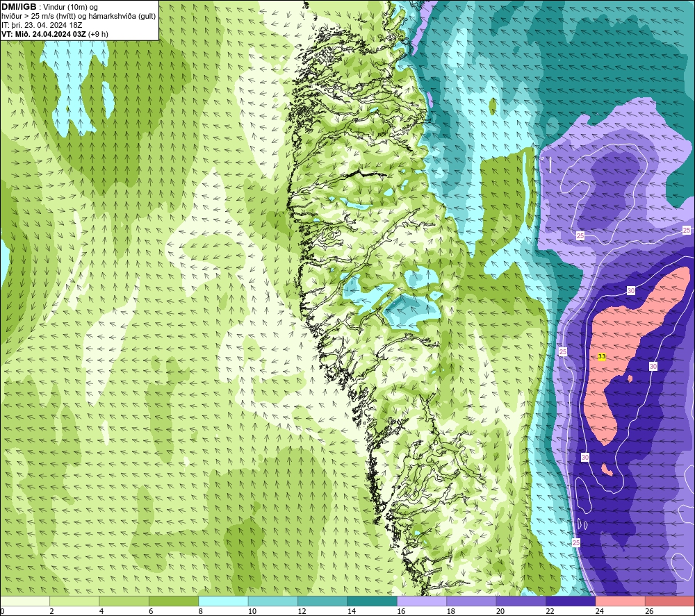Click the yellow 33 maximum gust label
The height and width of the screenshot is (616, 695).
tap(601, 356)
